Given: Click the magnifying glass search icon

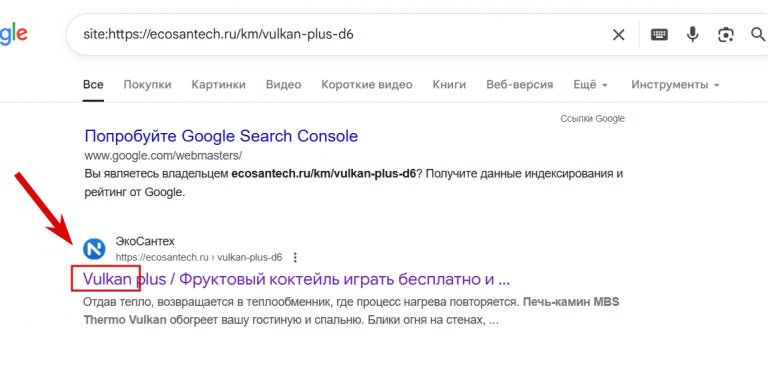Looking at the screenshot, I should 758,34.
